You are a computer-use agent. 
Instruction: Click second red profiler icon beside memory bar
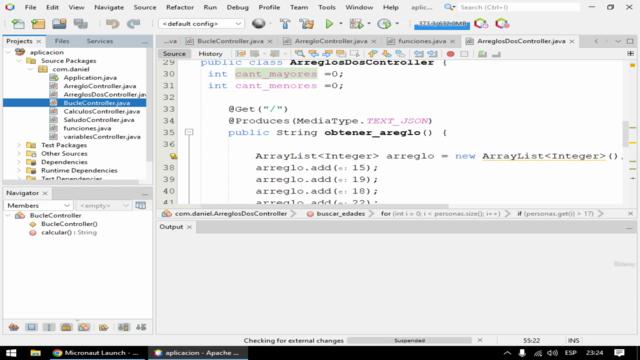[x=502, y=24]
